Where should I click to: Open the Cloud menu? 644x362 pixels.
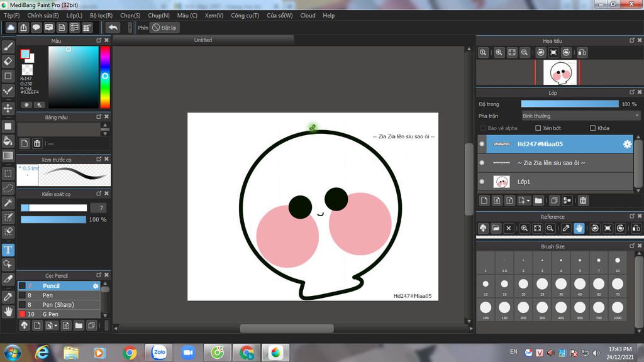[x=308, y=15]
